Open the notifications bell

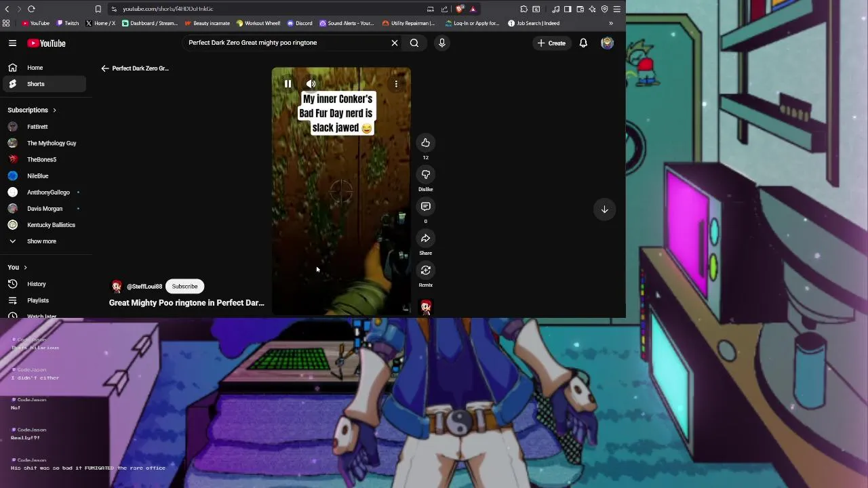[x=583, y=43]
